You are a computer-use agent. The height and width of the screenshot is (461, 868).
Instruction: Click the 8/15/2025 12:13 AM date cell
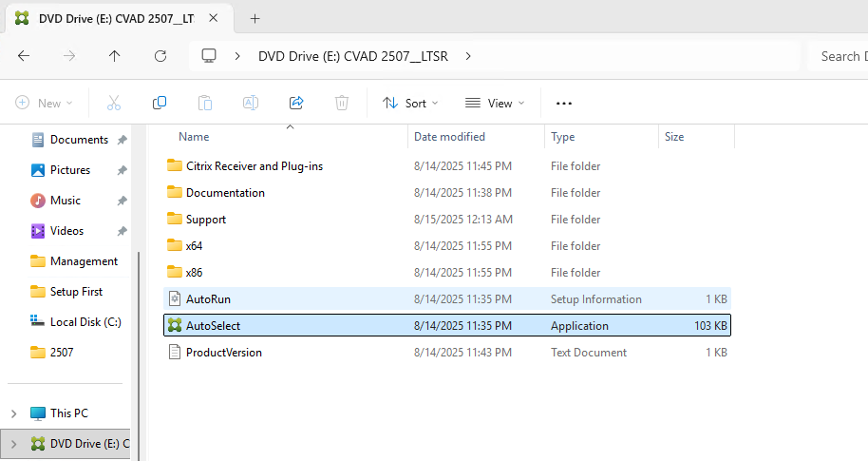coord(463,220)
